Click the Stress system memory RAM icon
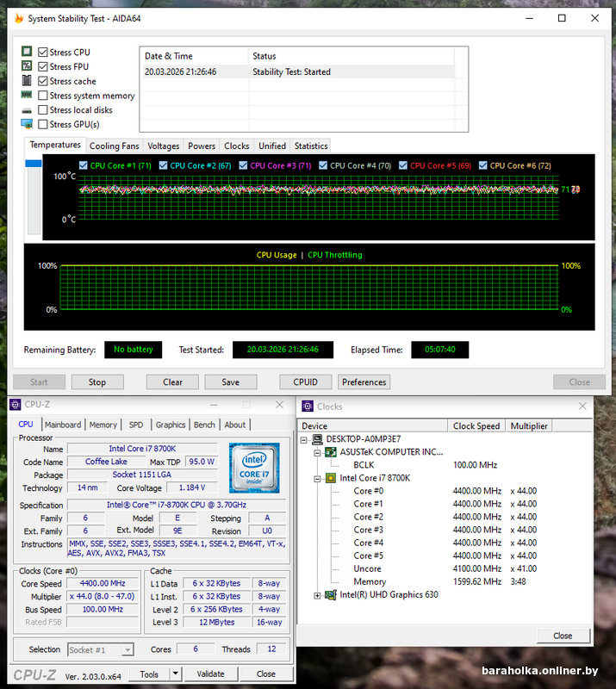616x689 pixels. click(27, 96)
